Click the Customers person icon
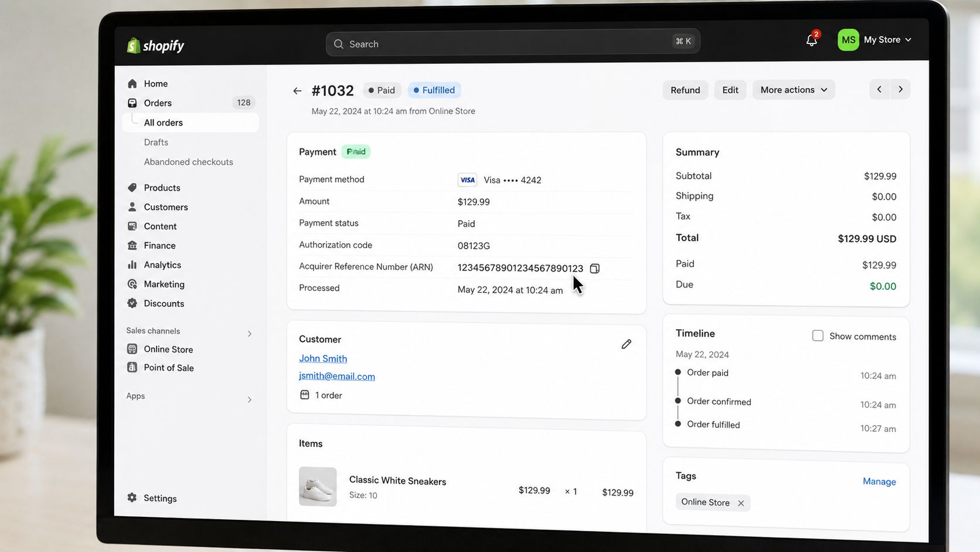Image resolution: width=980 pixels, height=552 pixels. click(132, 207)
